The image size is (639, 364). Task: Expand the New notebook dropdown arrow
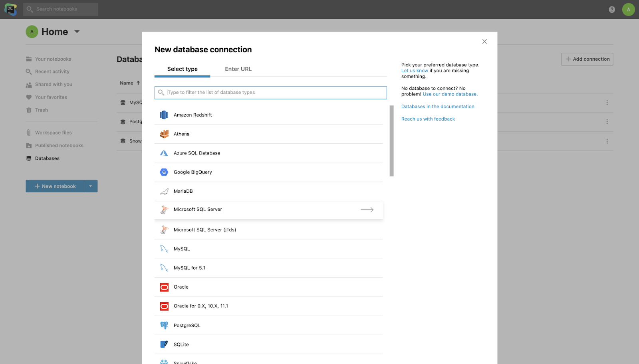click(x=91, y=186)
